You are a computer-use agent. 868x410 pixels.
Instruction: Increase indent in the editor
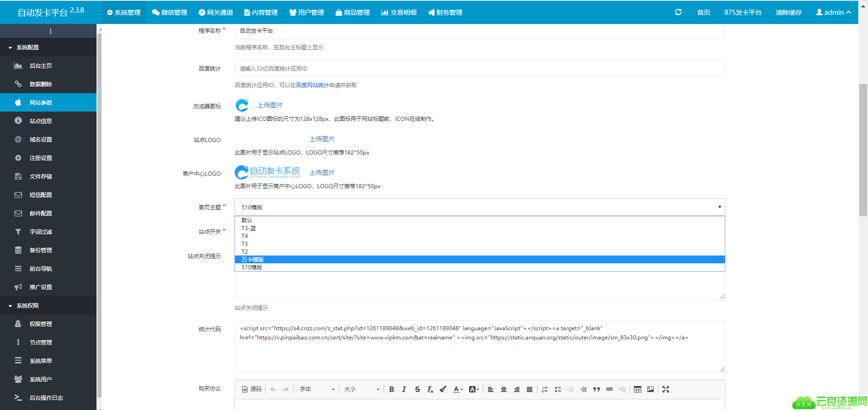pyautogui.click(x=584, y=389)
